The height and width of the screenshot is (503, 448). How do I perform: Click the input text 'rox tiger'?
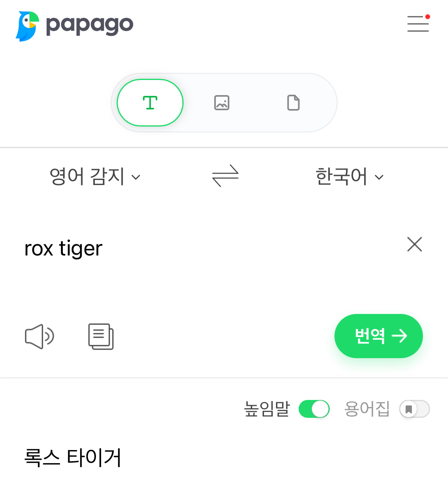(64, 249)
